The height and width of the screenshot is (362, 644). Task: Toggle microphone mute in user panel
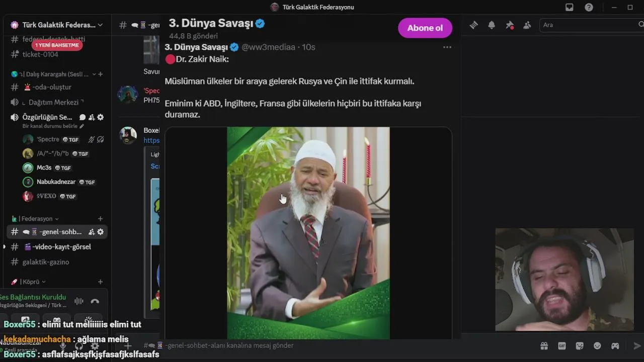[x=63, y=346]
